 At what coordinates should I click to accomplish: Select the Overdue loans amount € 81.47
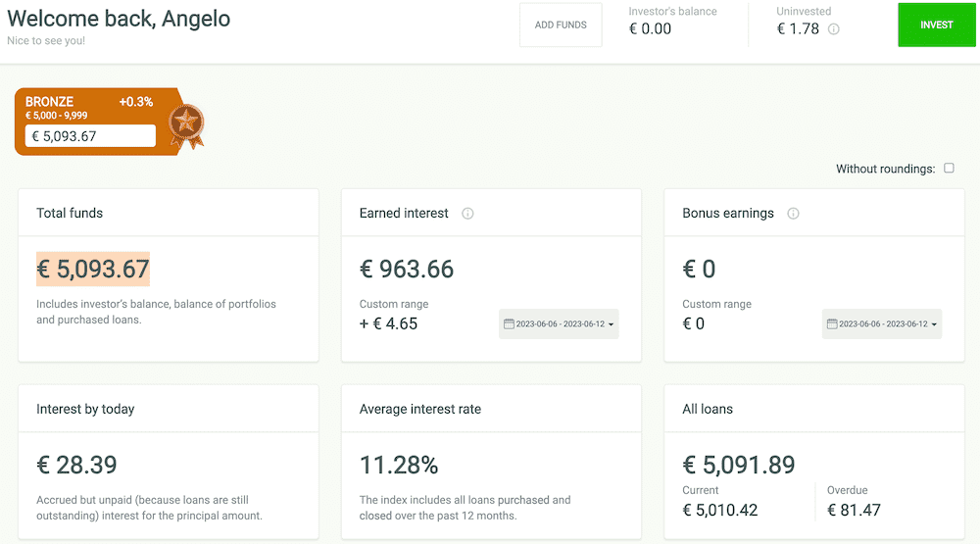point(854,510)
